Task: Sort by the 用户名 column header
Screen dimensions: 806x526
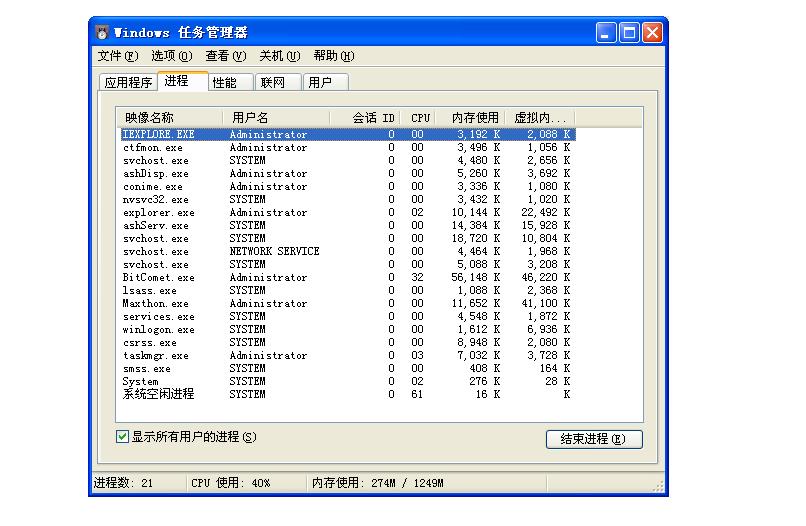Action: (276, 118)
